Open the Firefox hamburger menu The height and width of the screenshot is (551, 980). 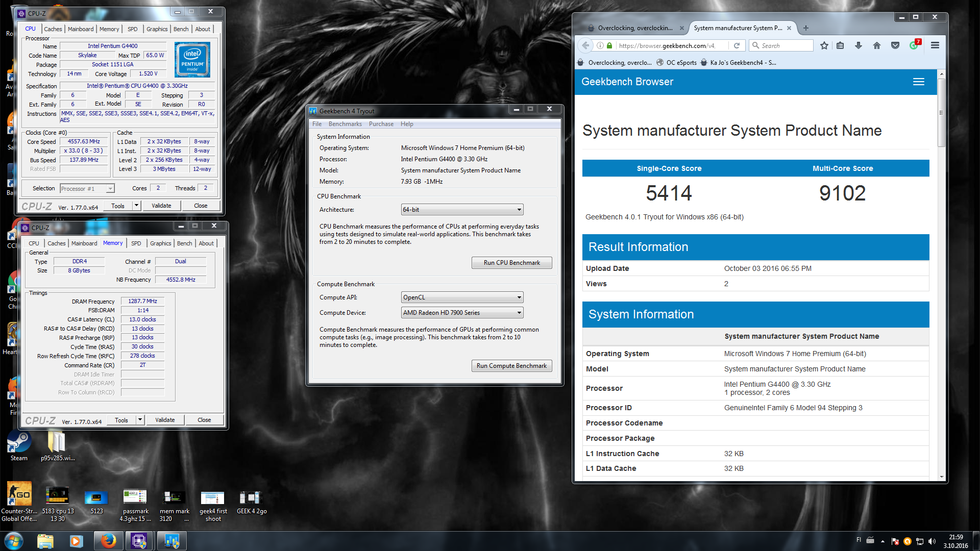coord(935,45)
